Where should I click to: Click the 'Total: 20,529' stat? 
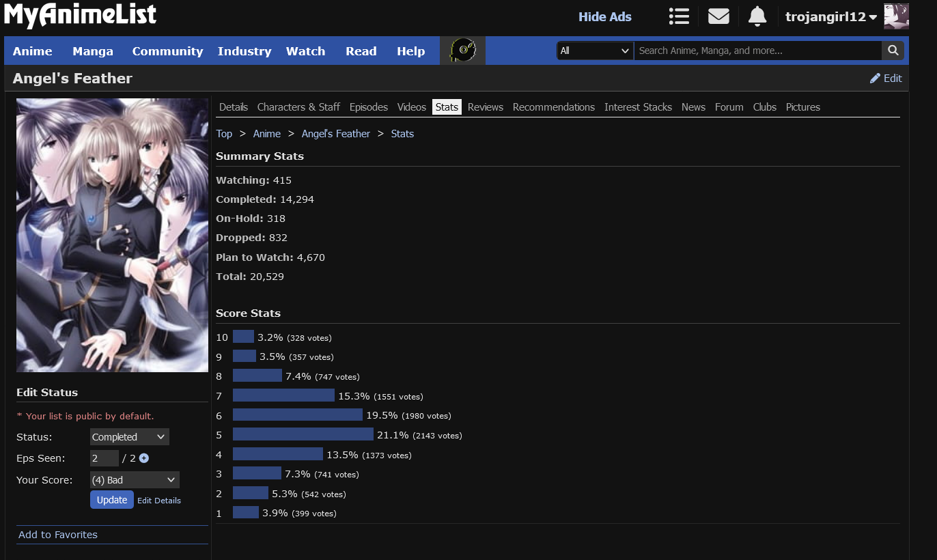point(250,277)
